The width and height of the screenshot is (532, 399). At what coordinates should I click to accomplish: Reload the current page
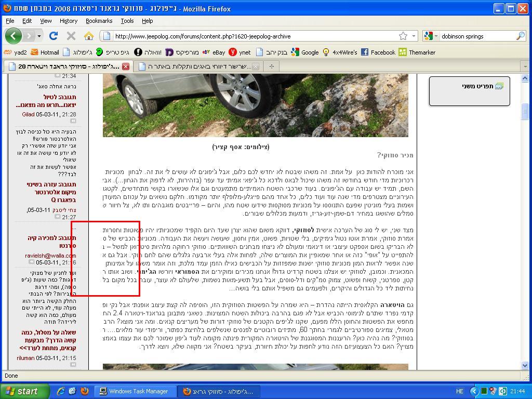[x=53, y=36]
